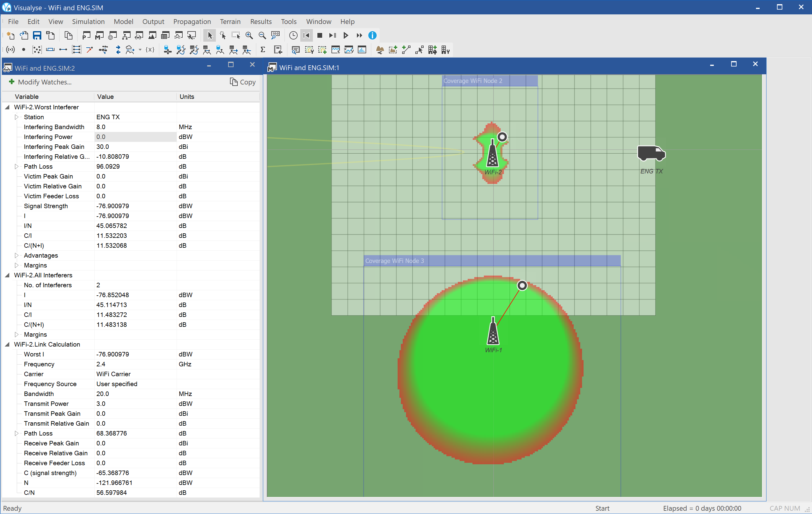The image size is (812, 514).
Task: Click the bar chart output icon
Action: pyautogui.click(x=362, y=50)
